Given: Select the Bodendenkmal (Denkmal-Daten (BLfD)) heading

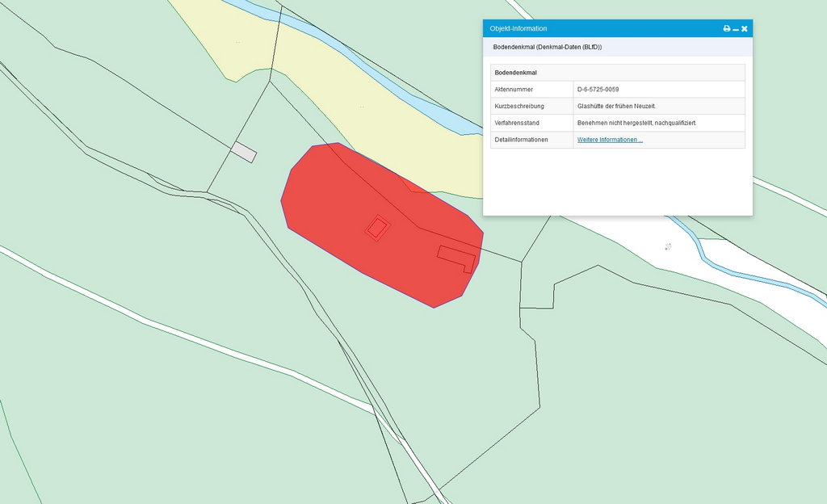Looking at the screenshot, I should tap(547, 48).
